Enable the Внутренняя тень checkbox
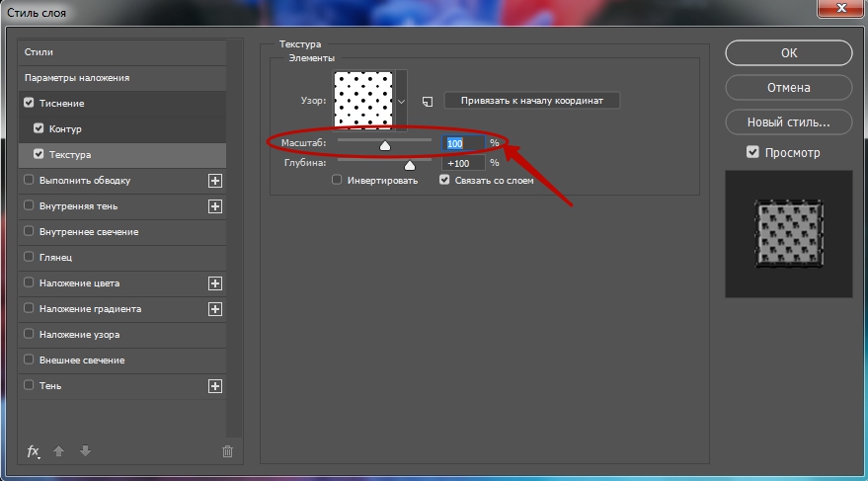Viewport: 868px width, 481px height. [29, 205]
